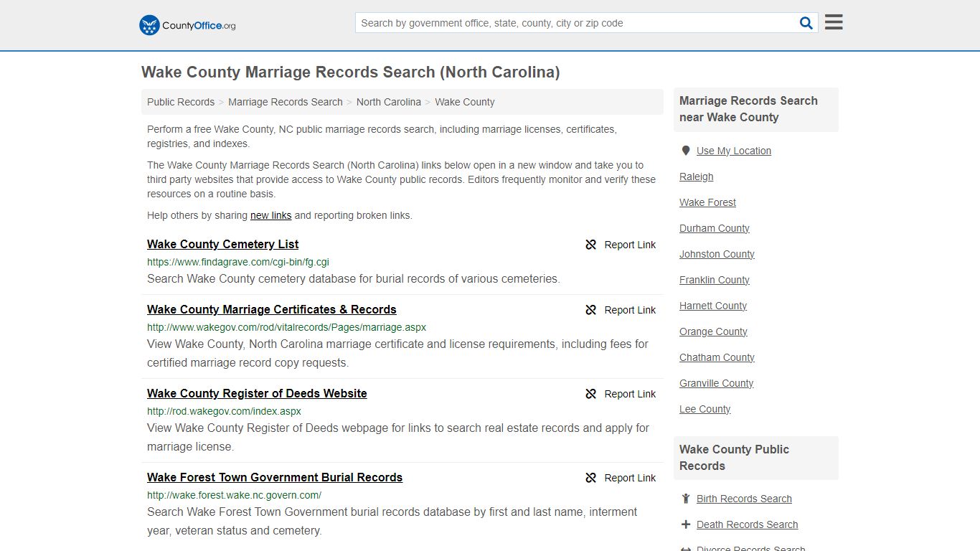Image resolution: width=980 pixels, height=551 pixels.
Task: Click the page title heading
Action: point(351,72)
